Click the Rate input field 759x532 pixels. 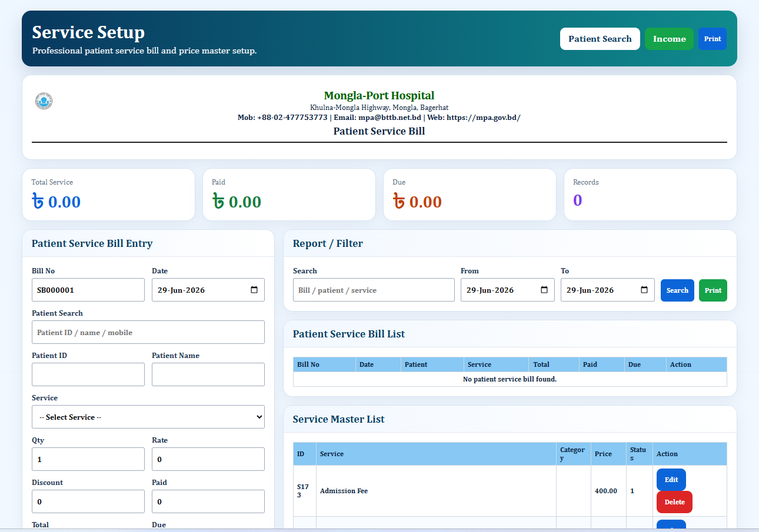(208, 459)
